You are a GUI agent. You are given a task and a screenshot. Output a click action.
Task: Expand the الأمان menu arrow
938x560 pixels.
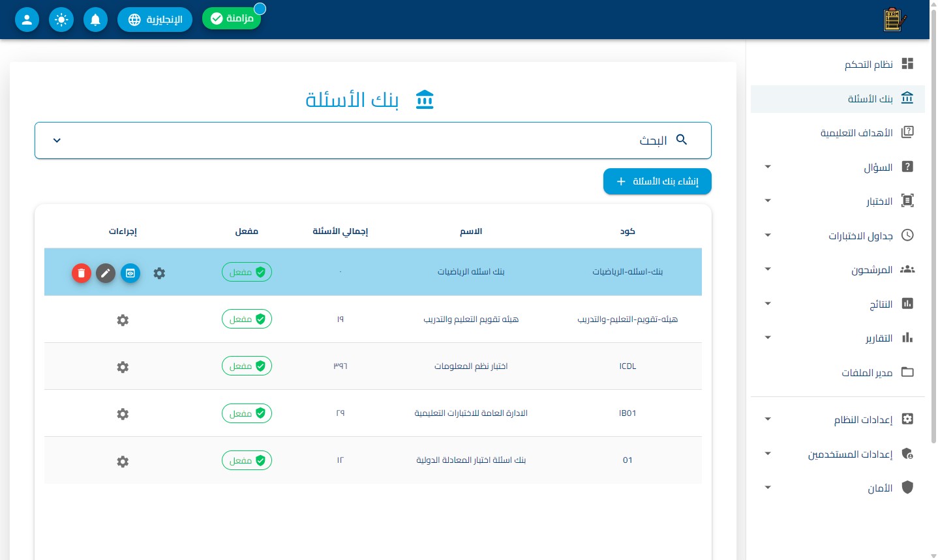click(x=768, y=488)
